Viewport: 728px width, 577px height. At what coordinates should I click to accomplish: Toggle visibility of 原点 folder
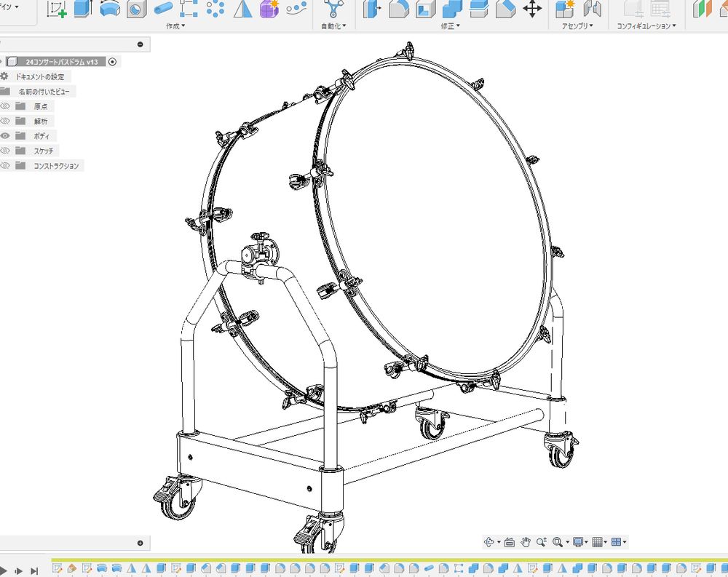(5, 106)
